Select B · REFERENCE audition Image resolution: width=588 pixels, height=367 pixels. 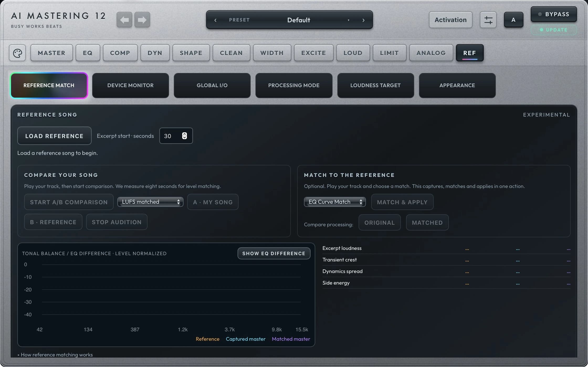coord(53,222)
